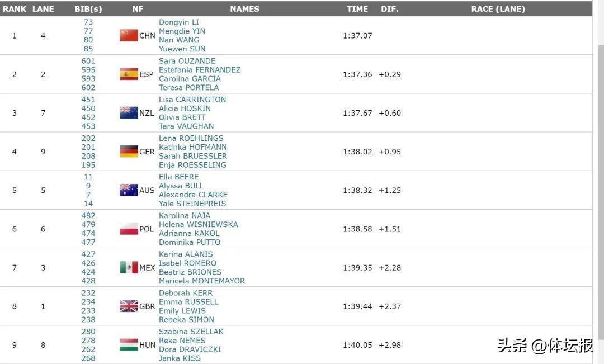Viewport: 604px width, 364px height.
Task: Open Karolina NAJA athlete link
Action: (x=185, y=216)
